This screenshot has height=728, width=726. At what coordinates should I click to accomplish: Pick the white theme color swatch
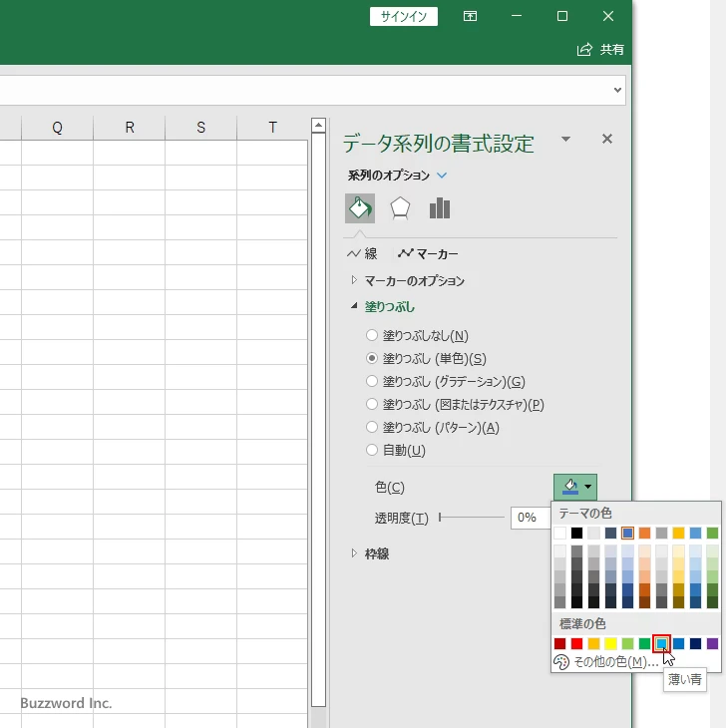(559, 533)
